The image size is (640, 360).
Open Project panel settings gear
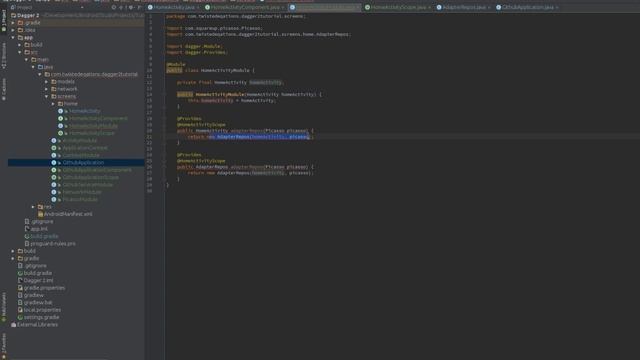point(131,7)
